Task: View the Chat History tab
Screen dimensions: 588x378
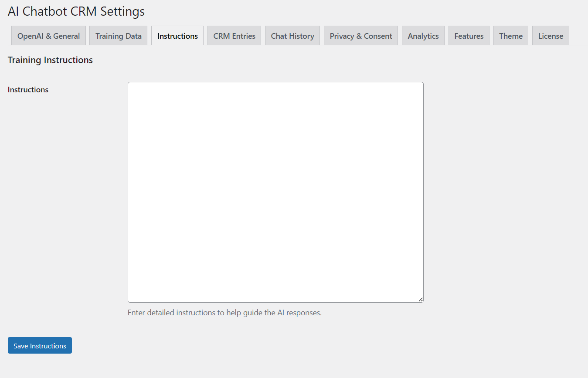Action: (x=292, y=36)
